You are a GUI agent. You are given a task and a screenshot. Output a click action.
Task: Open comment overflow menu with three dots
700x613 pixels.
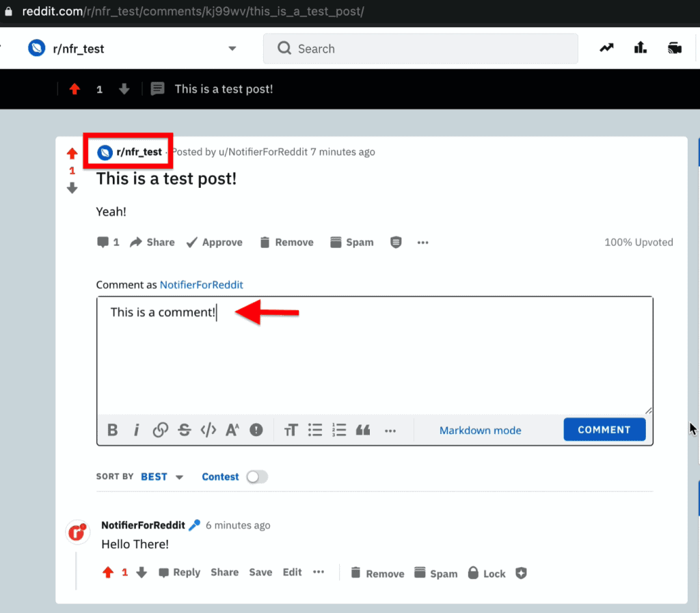319,572
